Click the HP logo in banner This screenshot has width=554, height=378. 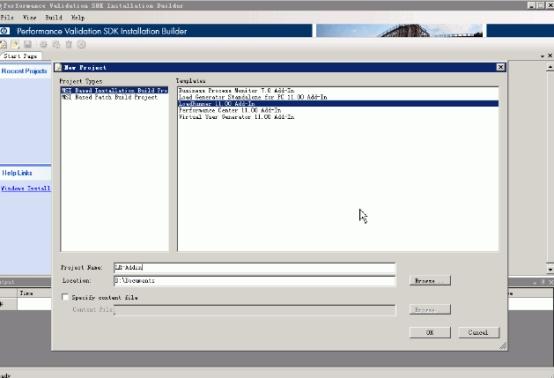pos(5,31)
